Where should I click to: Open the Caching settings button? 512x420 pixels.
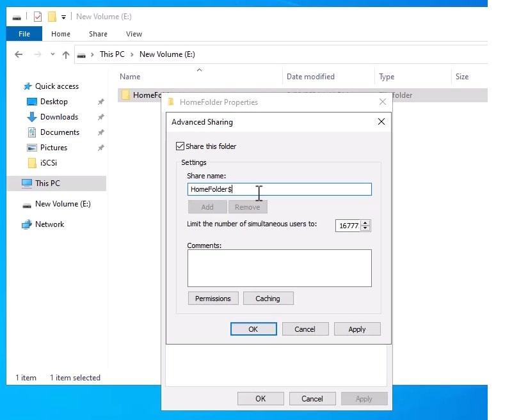[x=268, y=299]
